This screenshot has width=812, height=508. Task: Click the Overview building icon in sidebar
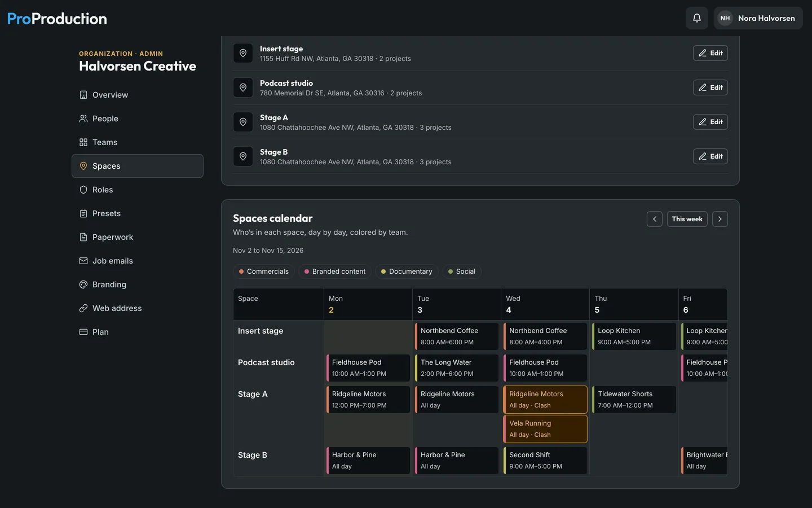[x=83, y=95]
